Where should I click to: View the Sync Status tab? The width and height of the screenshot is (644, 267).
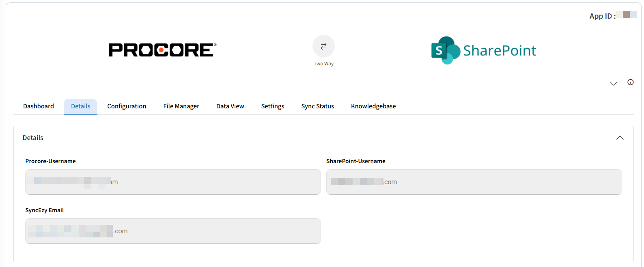point(317,106)
